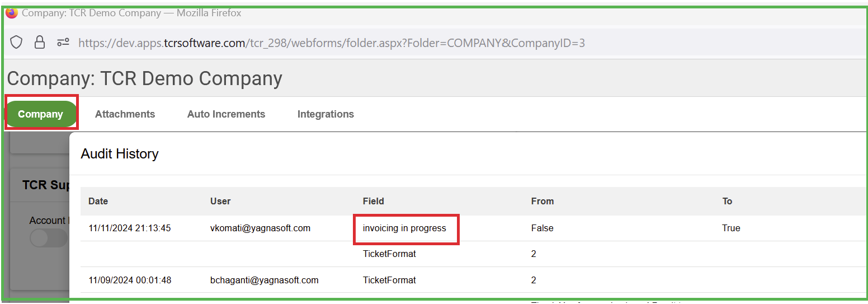Open the site permissions icon beside padlock
This screenshot has width=868, height=304.
tap(63, 42)
